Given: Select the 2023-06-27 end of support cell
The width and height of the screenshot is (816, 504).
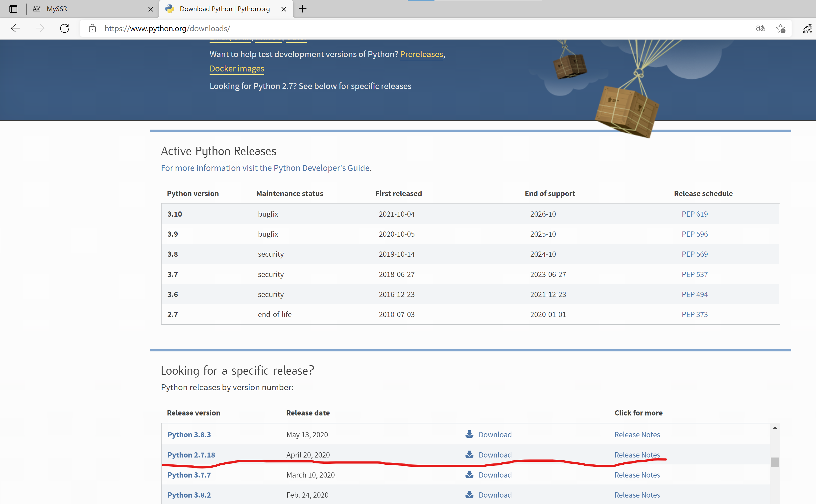Looking at the screenshot, I should pyautogui.click(x=548, y=274).
